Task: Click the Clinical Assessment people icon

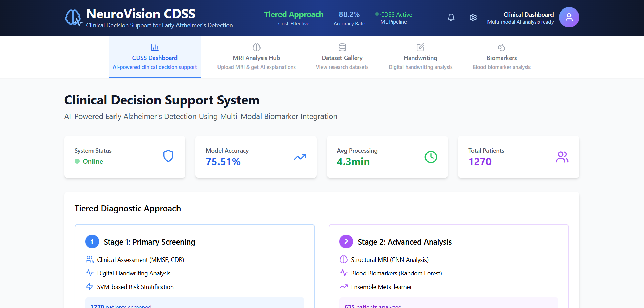Action: tap(89, 259)
